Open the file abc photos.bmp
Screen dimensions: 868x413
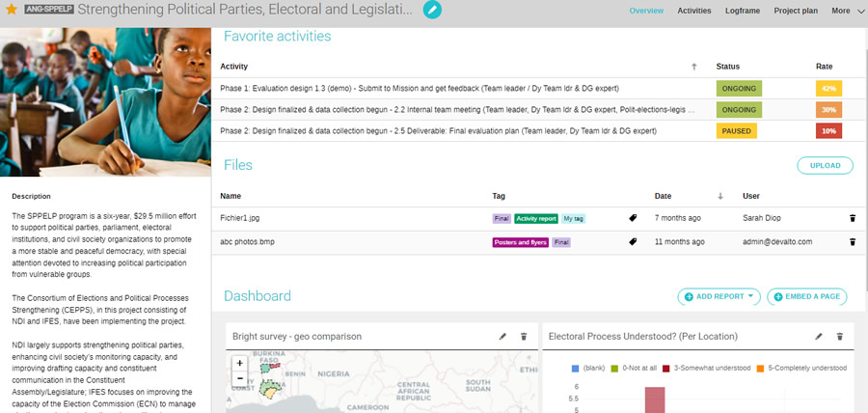248,242
